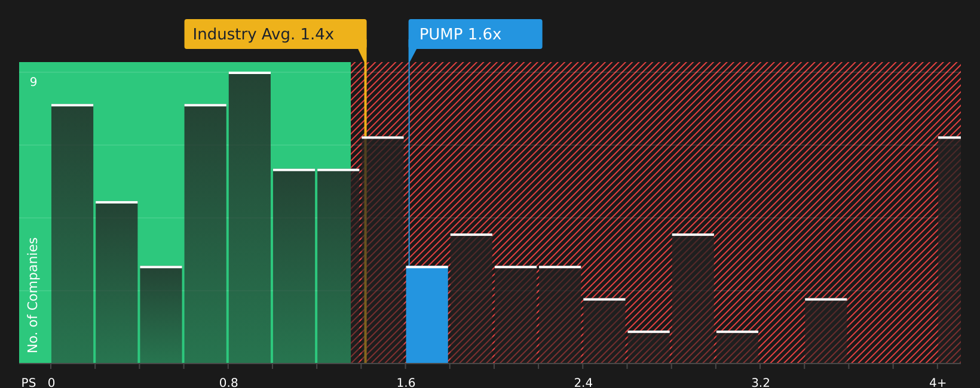Click the '9' y-axis value
This screenshot has height=388, width=980.
(x=33, y=82)
